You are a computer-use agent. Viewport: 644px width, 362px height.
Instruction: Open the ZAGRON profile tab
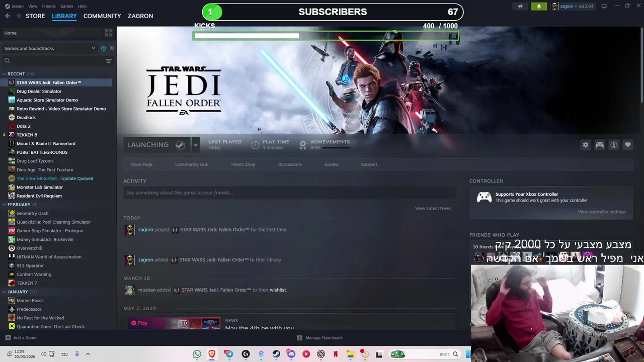(140, 16)
